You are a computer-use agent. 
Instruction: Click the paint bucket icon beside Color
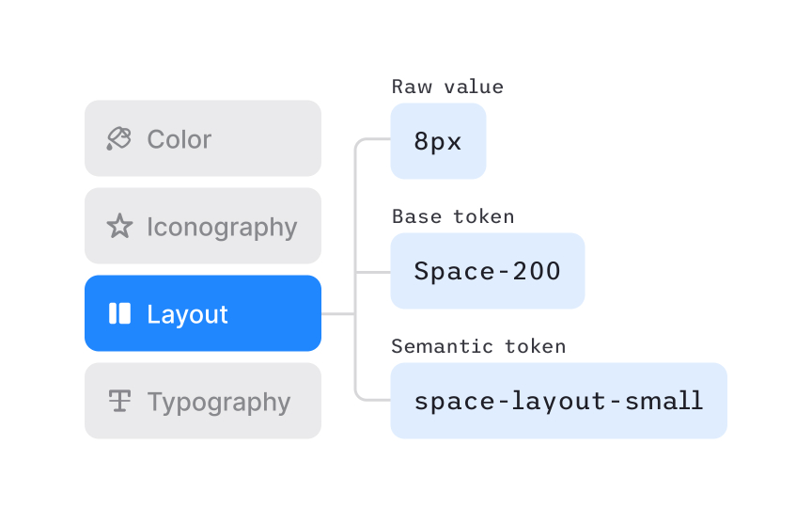point(118,139)
